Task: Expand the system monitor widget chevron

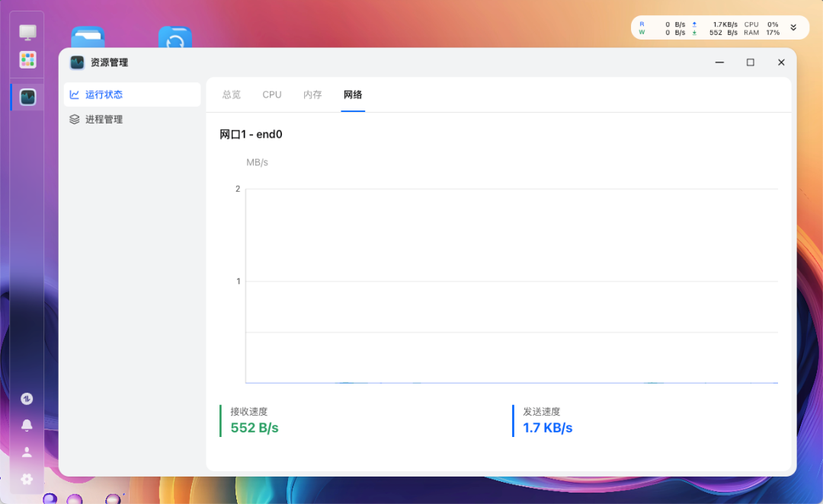Action: 795,27
